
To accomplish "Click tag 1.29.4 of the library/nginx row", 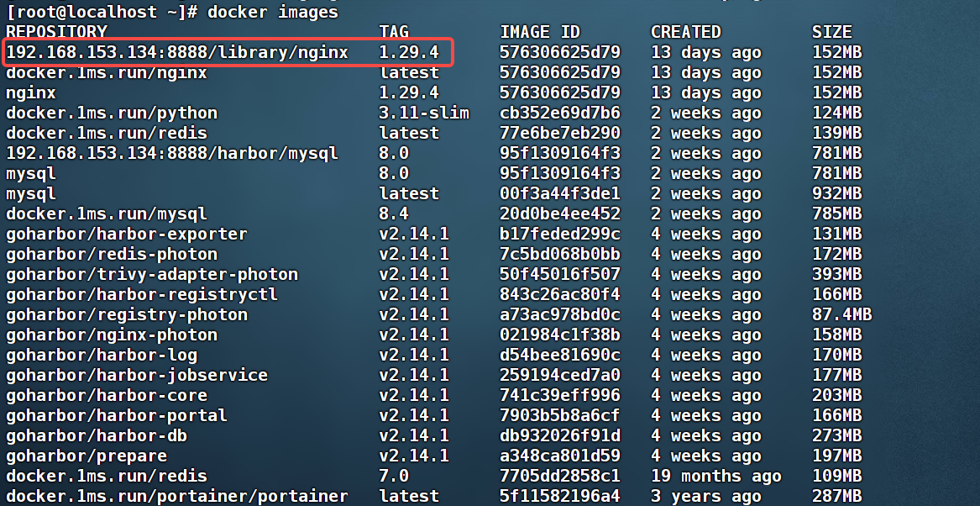I will click(409, 53).
